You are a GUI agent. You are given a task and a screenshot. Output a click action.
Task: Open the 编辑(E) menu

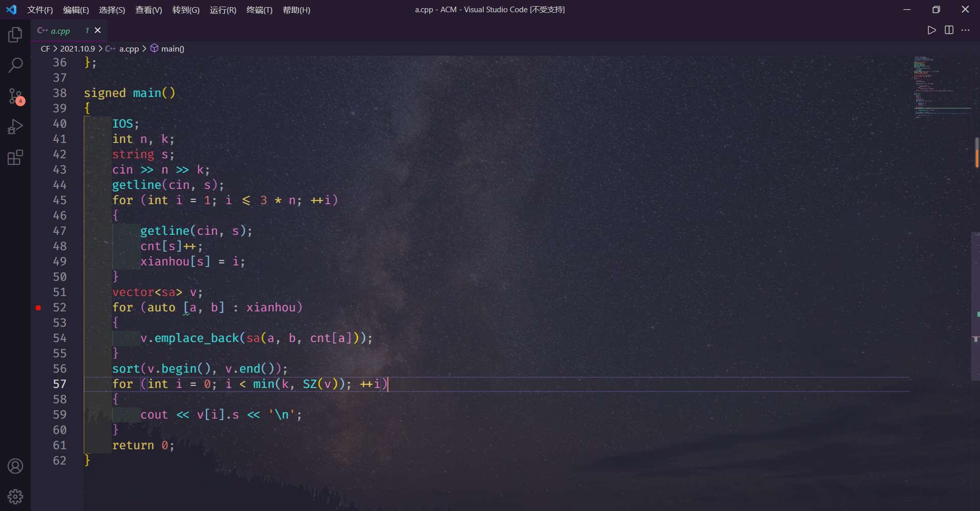point(76,10)
